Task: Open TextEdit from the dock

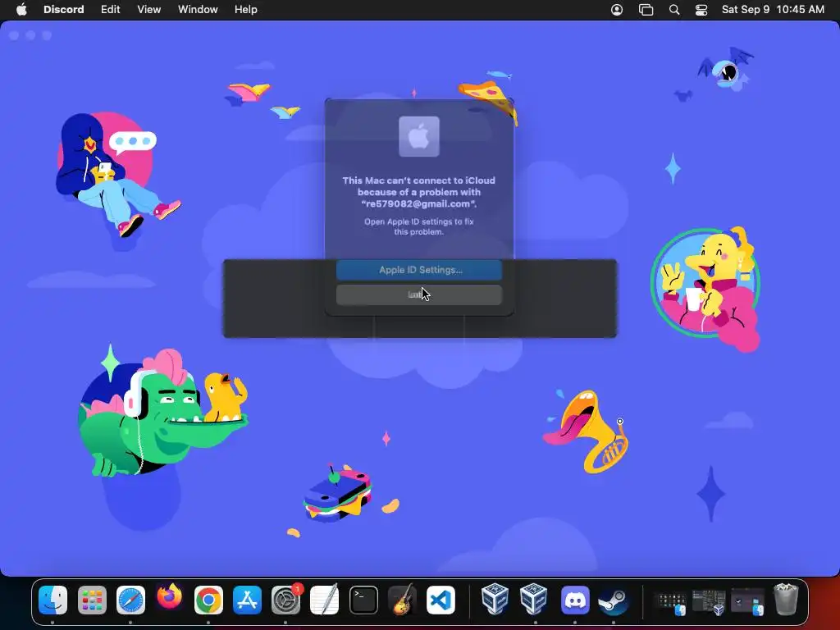Action: (x=325, y=600)
